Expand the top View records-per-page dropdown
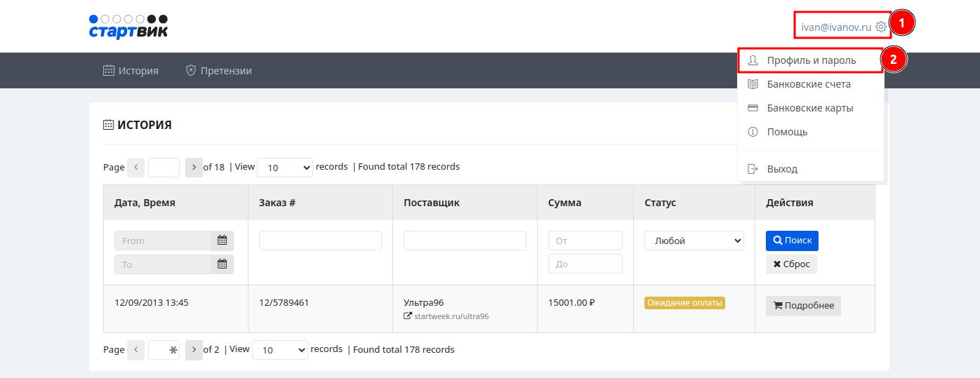 (x=285, y=168)
